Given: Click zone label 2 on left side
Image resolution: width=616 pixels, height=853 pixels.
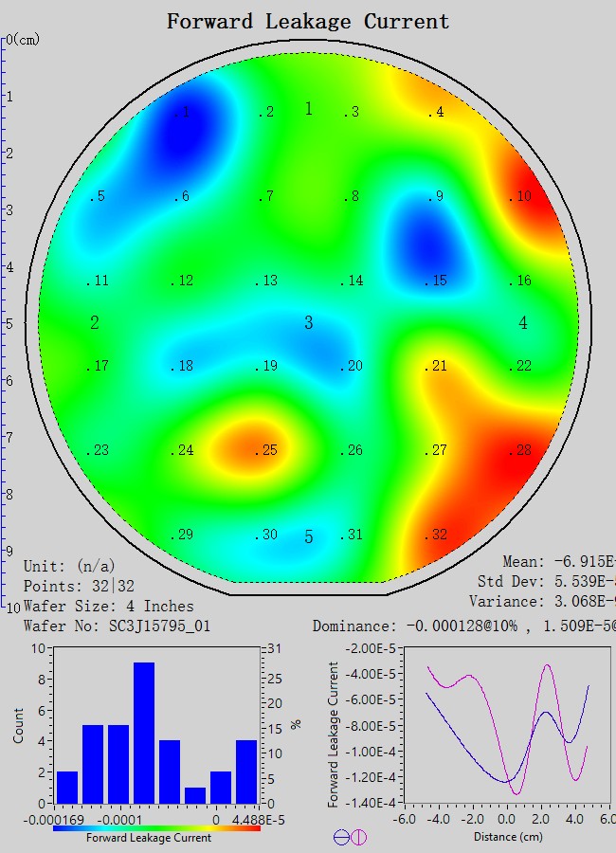Looking at the screenshot, I should click(x=95, y=323).
